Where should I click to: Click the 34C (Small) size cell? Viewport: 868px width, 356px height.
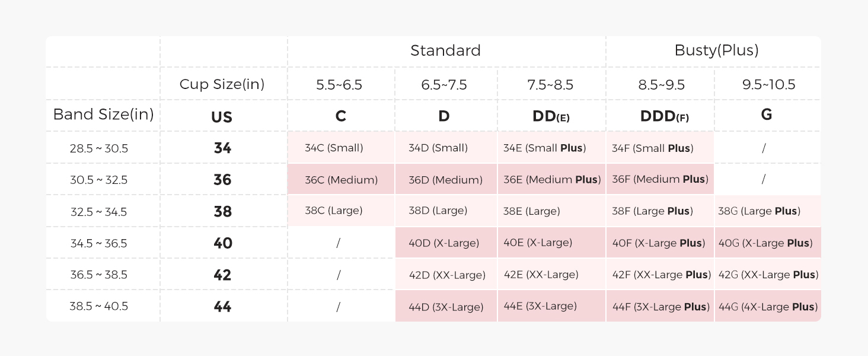pyautogui.click(x=334, y=148)
